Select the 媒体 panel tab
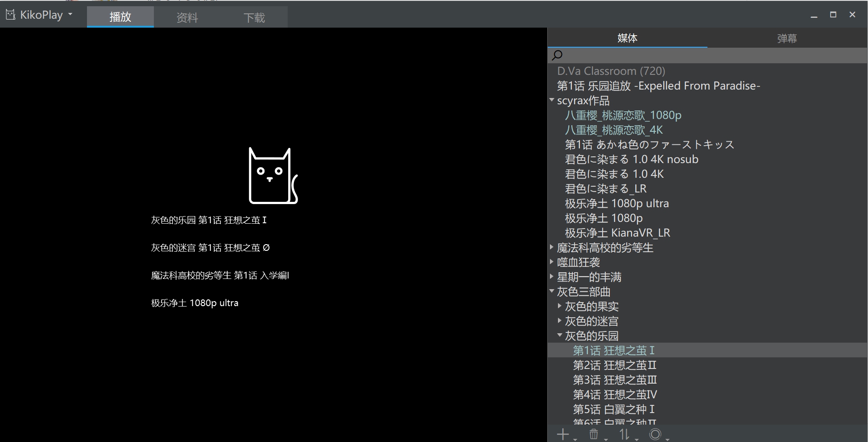This screenshot has height=442, width=868. (627, 38)
